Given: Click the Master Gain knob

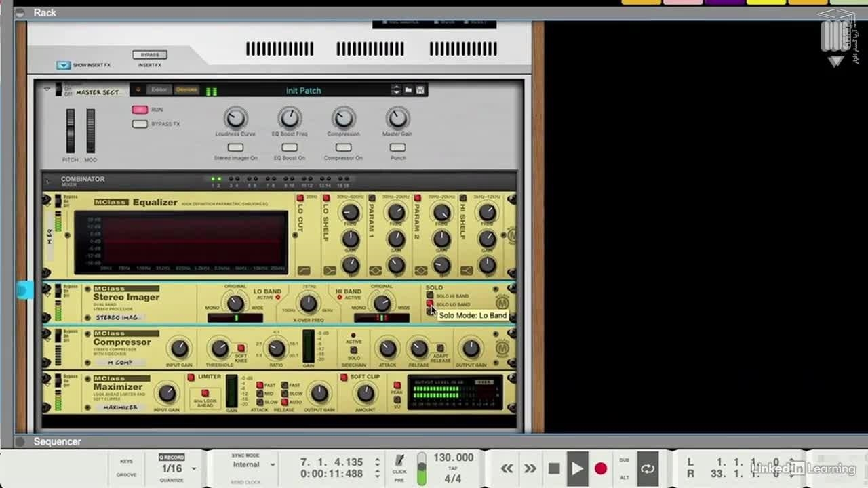Looking at the screenshot, I should tap(397, 119).
